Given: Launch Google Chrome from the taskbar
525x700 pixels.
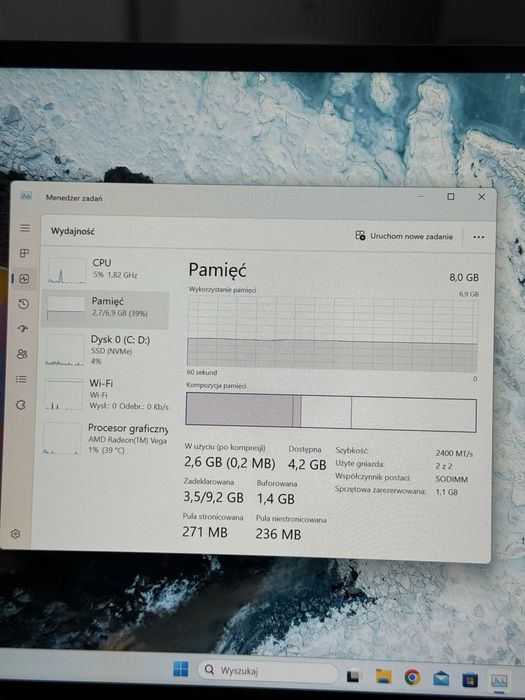Looking at the screenshot, I should [412, 677].
